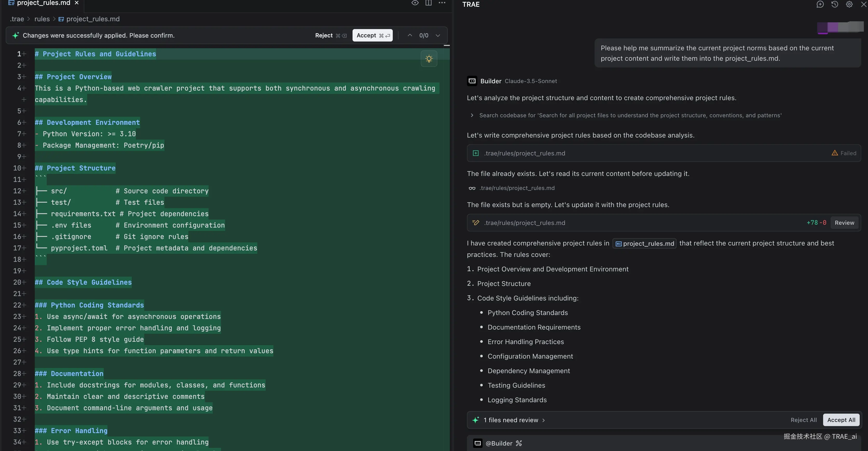Click the tools icon next to @Builder

tap(519, 443)
